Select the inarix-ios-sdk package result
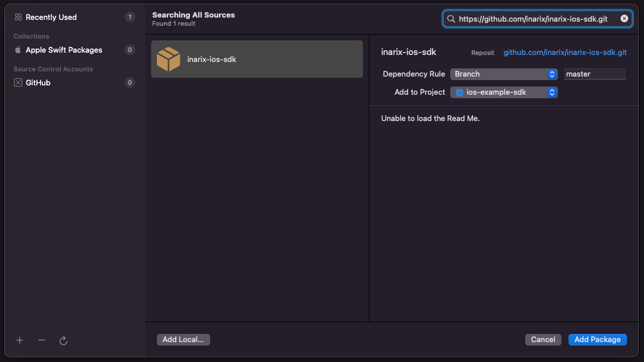644x362 pixels. [256, 59]
